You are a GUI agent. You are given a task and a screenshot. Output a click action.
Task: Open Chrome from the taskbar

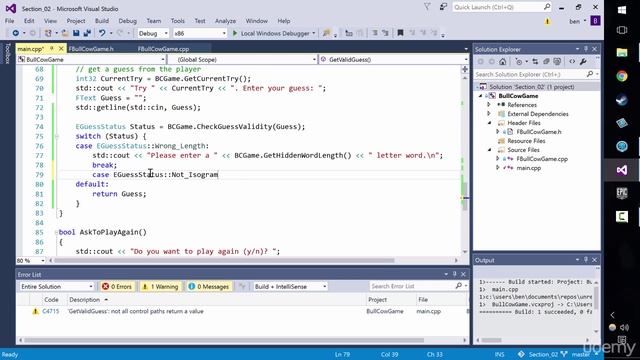point(622,76)
